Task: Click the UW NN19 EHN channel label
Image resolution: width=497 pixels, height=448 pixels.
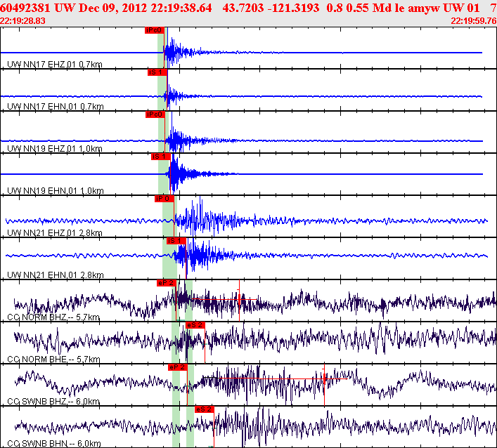Action: [55, 190]
